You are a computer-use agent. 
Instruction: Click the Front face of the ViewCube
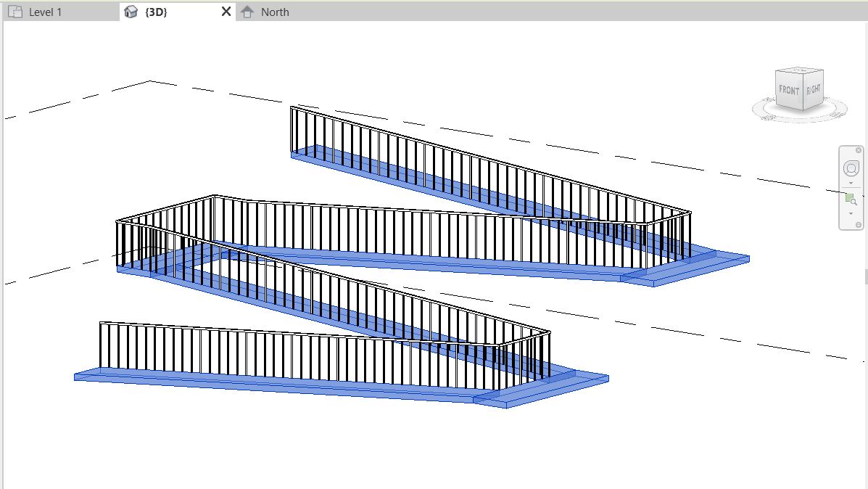pos(788,89)
